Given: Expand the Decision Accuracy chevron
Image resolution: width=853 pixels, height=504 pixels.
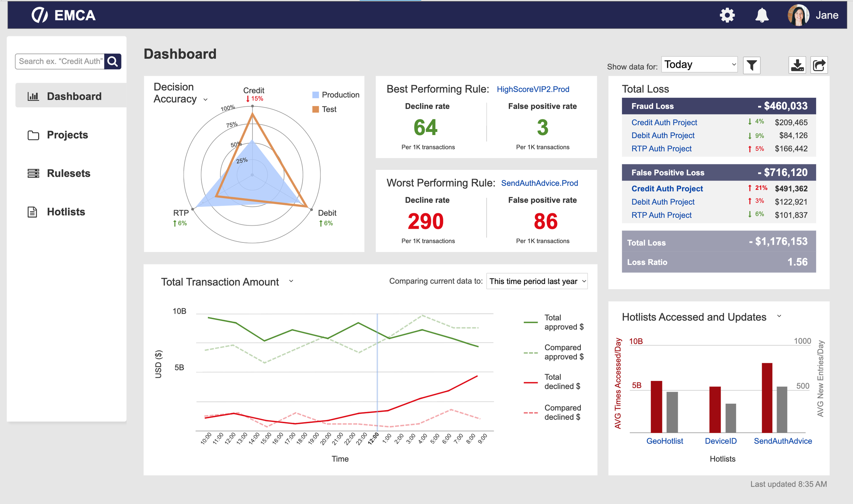Looking at the screenshot, I should click(205, 100).
